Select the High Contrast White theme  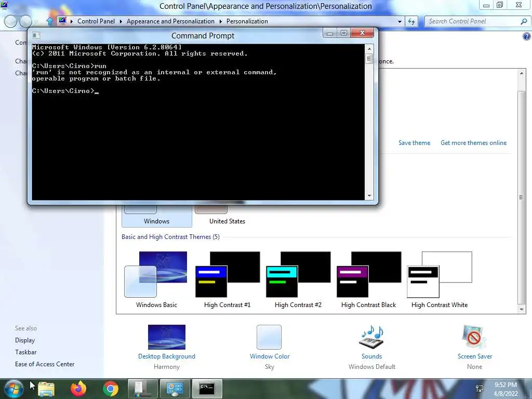pos(440,280)
